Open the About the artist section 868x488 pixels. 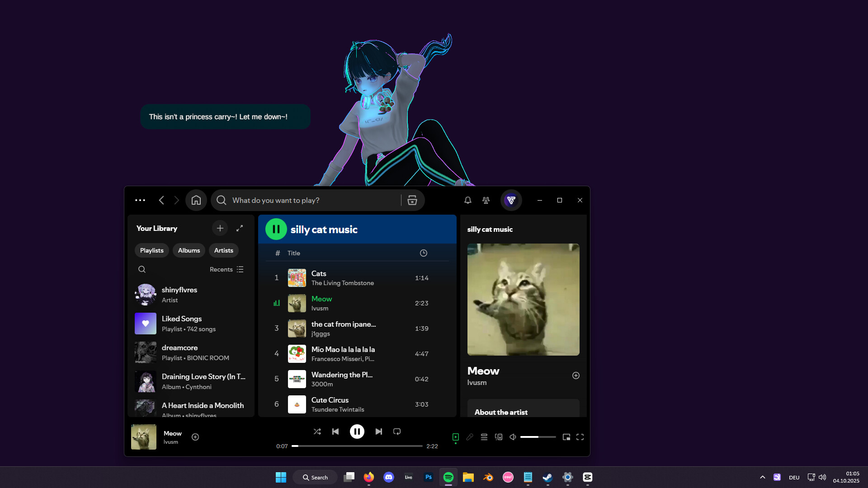click(x=501, y=412)
